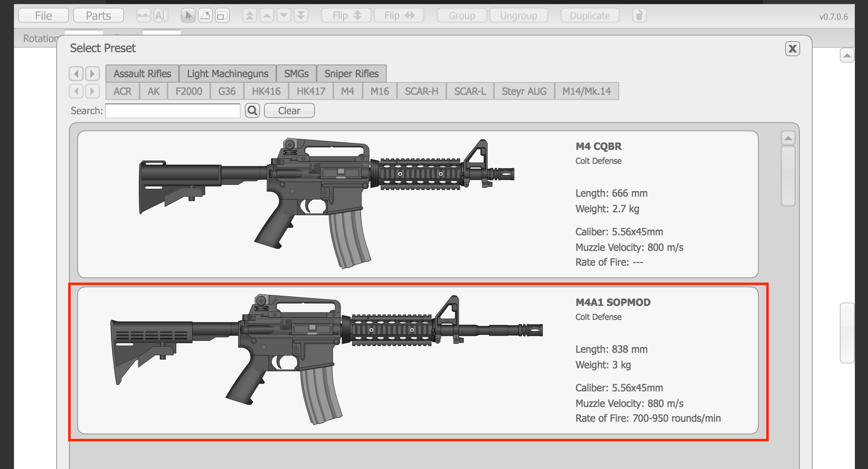Filter presets by G36
Screen dimensions: 868x469
[x=227, y=91]
